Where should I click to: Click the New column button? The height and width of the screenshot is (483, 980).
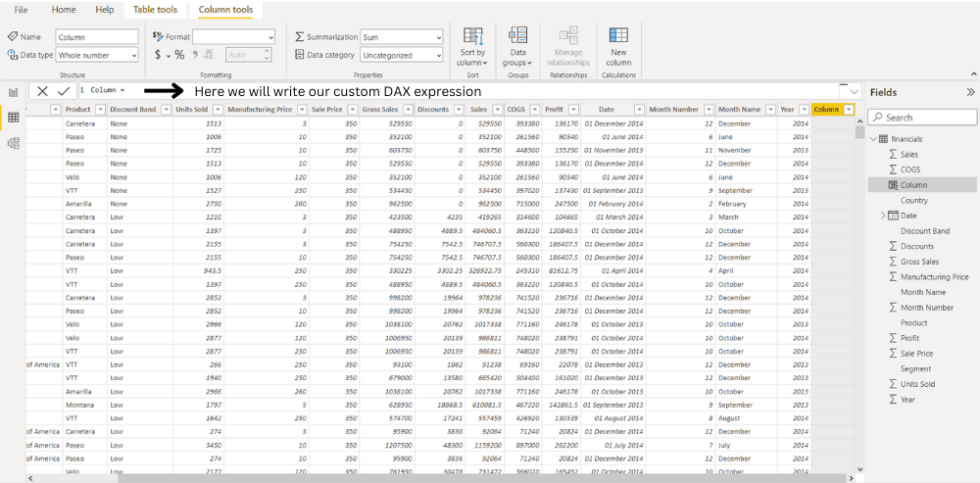tap(618, 45)
